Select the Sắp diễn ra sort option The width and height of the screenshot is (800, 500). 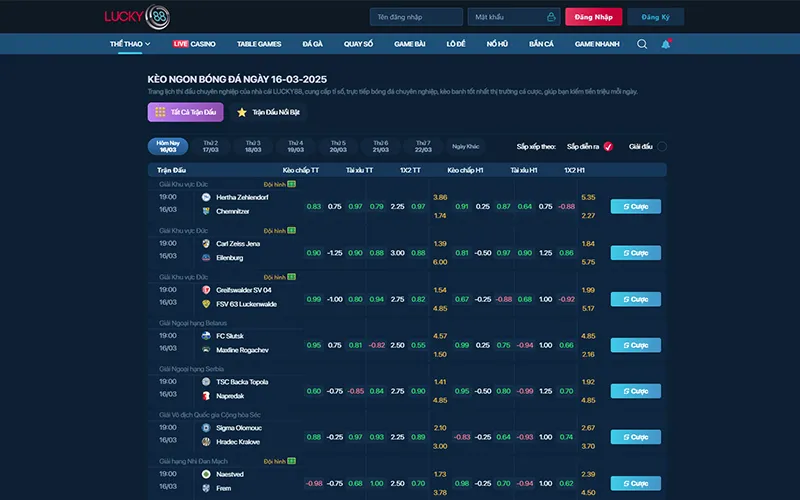coord(608,146)
